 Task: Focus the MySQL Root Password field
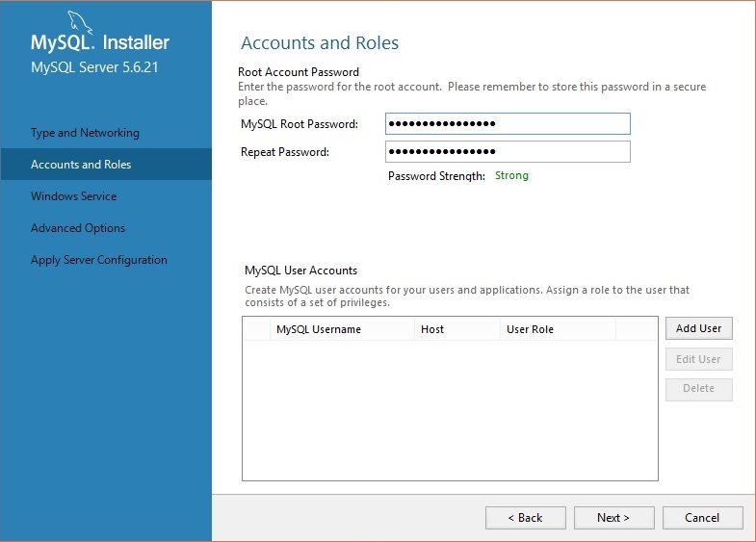508,124
